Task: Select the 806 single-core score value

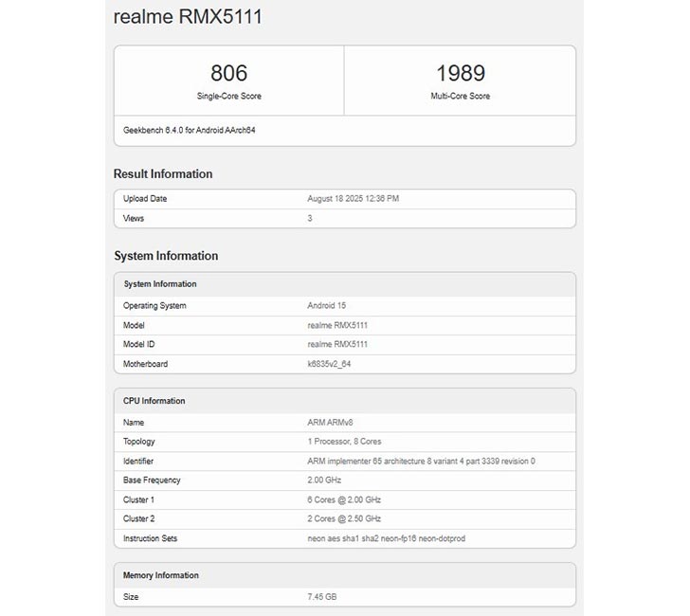Action: tap(228, 73)
